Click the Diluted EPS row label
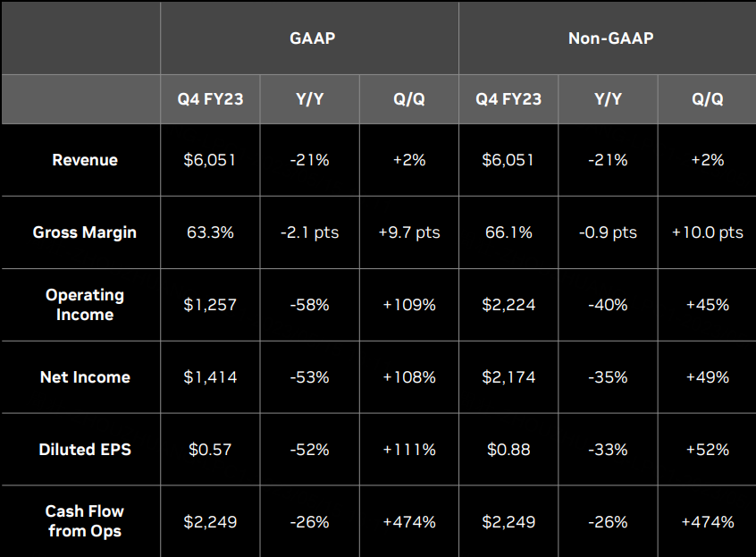Viewport: 756px width, 557px height. tap(85, 449)
